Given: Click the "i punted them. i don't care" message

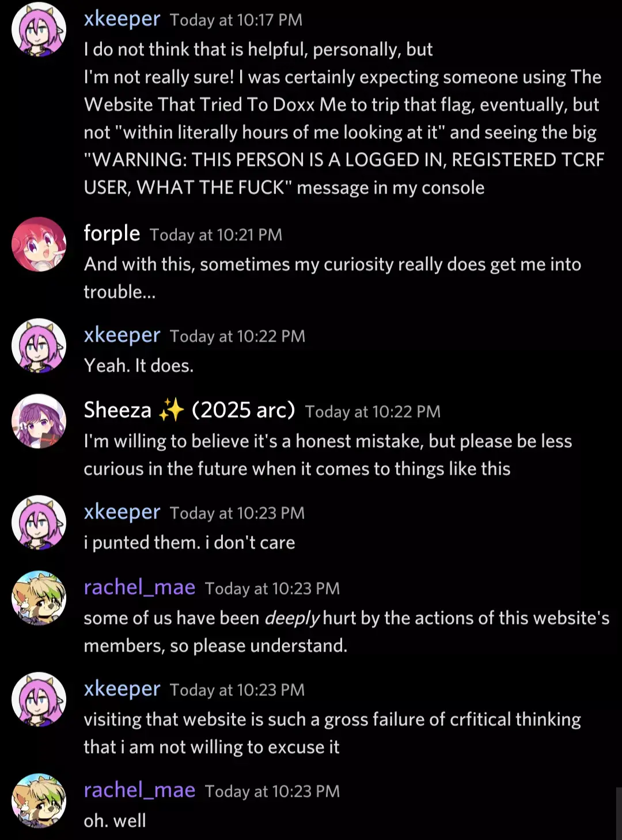Looking at the screenshot, I should tap(189, 543).
